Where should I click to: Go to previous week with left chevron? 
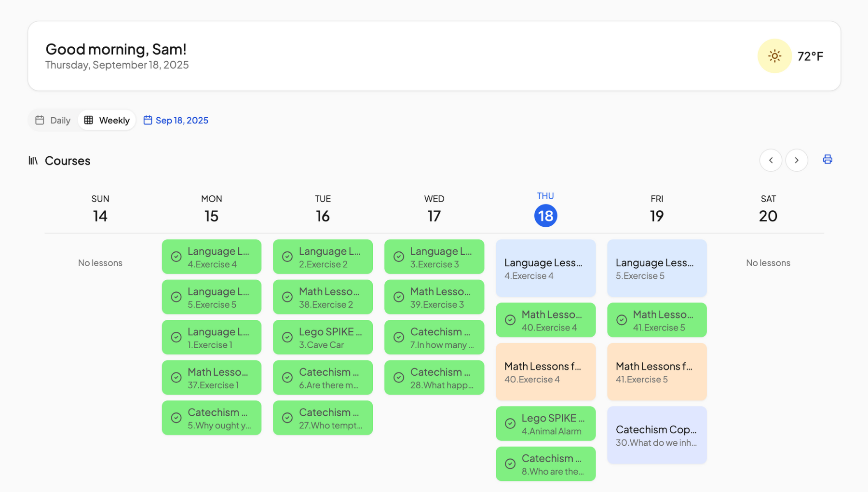[771, 160]
